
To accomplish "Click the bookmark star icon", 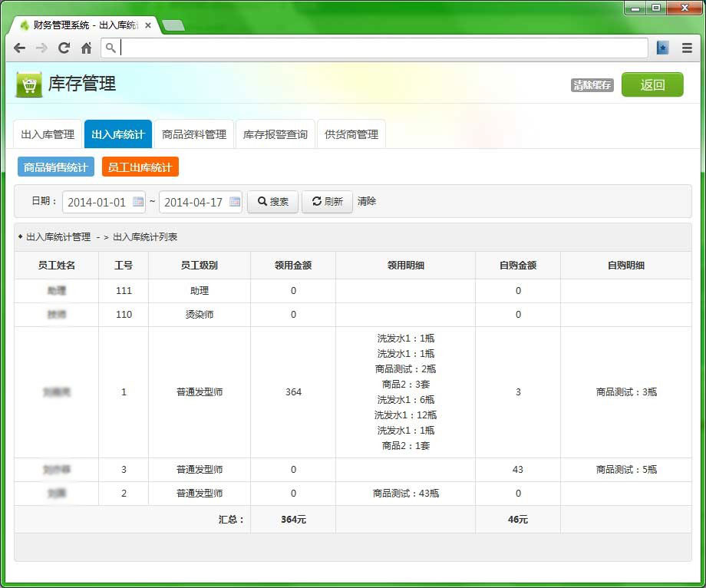I will click(662, 48).
